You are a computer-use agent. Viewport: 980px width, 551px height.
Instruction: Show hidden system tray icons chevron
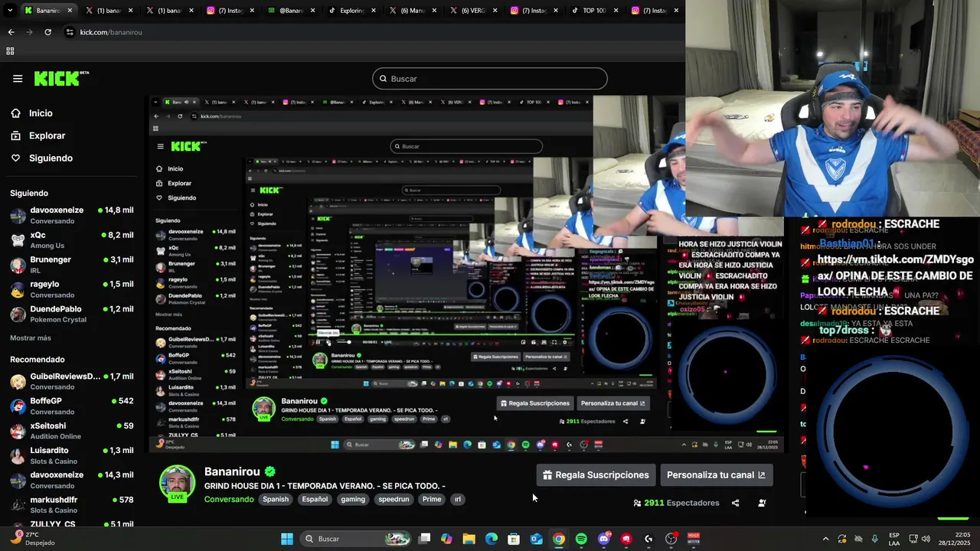[x=825, y=539]
